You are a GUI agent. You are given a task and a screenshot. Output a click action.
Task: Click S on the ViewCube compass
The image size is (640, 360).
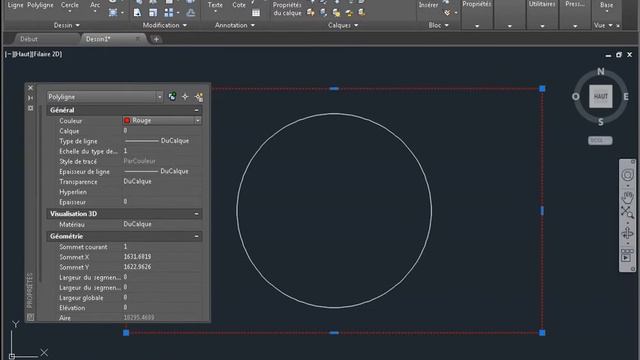[x=600, y=122]
